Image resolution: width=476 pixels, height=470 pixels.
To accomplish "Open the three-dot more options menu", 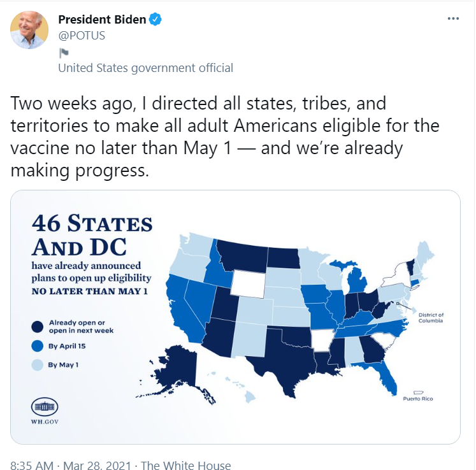I will coord(453,19).
